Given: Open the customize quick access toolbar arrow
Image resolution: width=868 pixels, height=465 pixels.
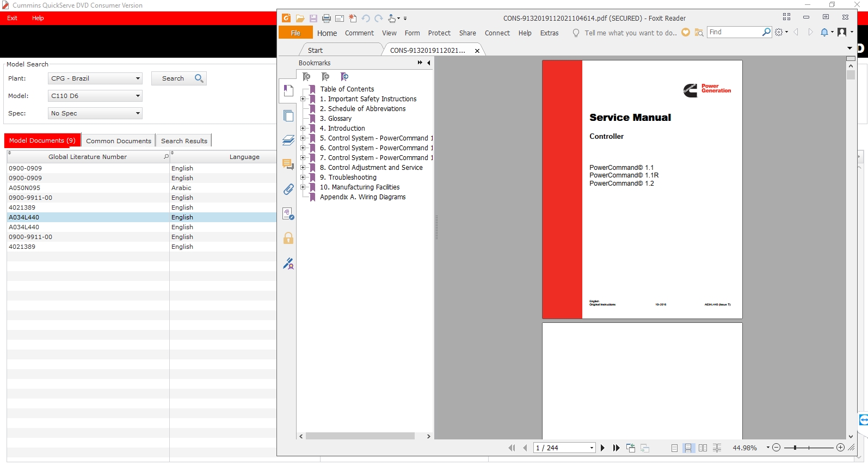Looking at the screenshot, I should (405, 19).
